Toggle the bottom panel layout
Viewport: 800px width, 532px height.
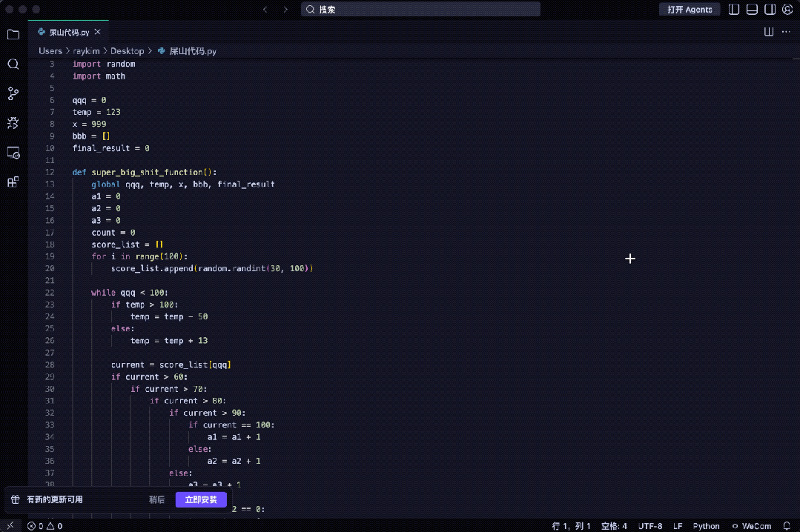coord(752,10)
